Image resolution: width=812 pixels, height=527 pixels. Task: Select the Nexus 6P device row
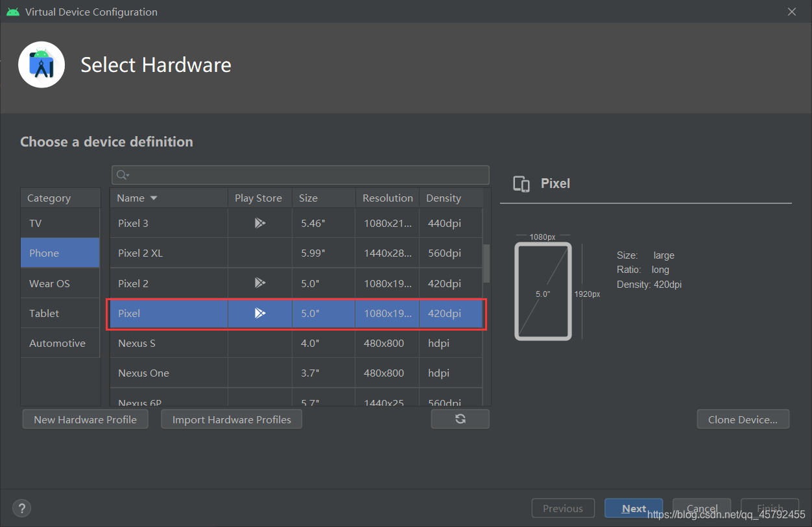(296, 398)
